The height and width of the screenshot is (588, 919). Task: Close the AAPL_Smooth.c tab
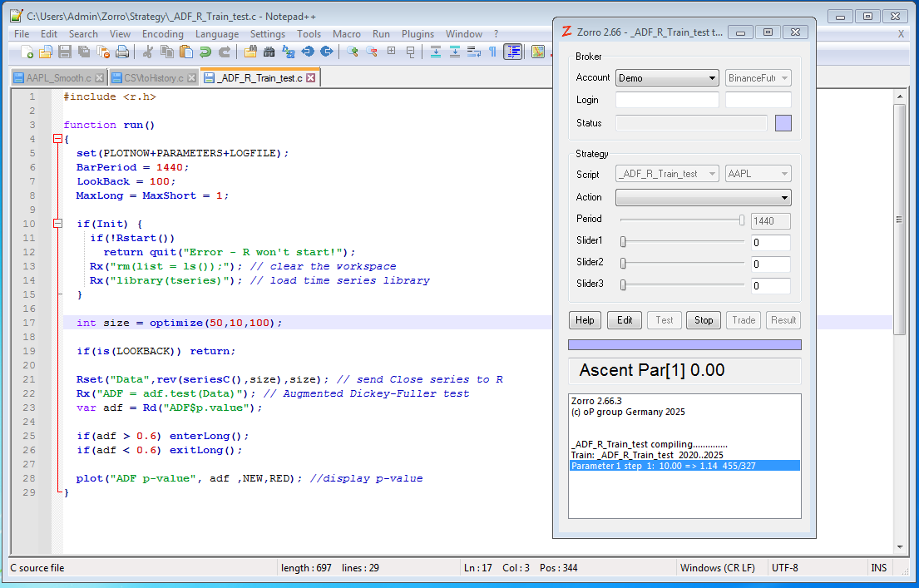[x=100, y=78]
